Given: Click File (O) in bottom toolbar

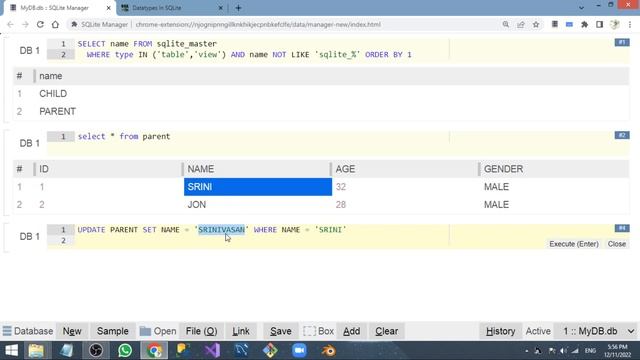Looking at the screenshot, I should pyautogui.click(x=201, y=331).
